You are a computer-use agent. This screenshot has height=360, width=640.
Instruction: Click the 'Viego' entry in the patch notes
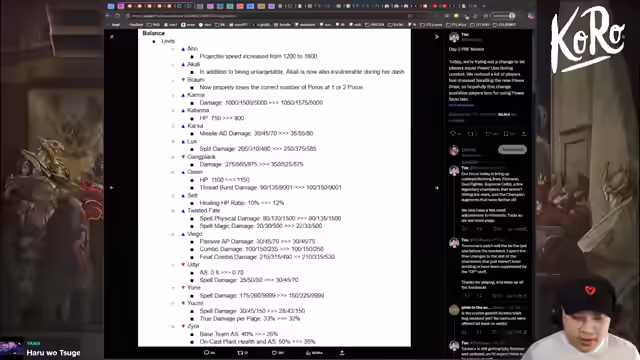195,234
